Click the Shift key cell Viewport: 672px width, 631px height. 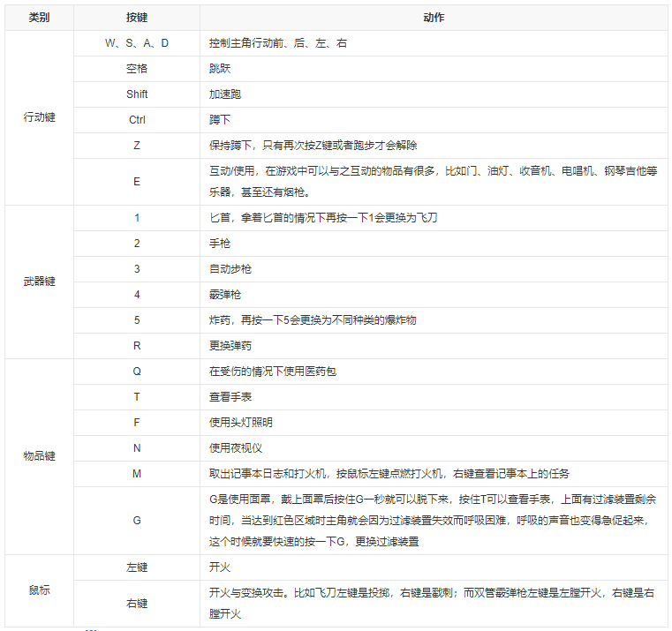(137, 94)
